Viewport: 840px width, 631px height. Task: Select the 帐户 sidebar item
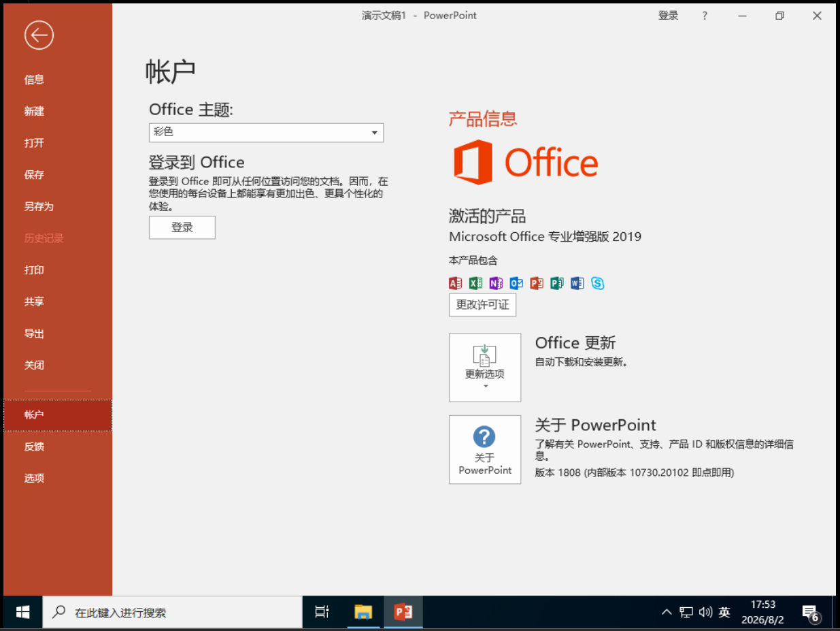58,415
